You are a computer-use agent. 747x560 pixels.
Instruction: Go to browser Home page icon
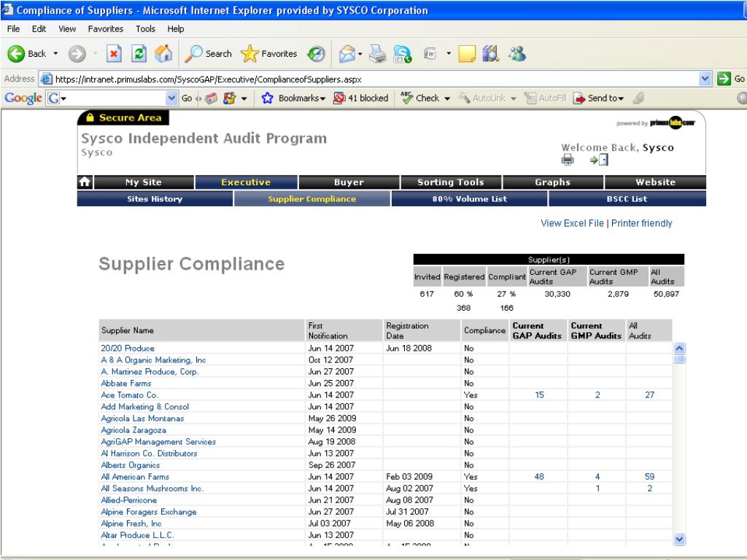point(163,54)
